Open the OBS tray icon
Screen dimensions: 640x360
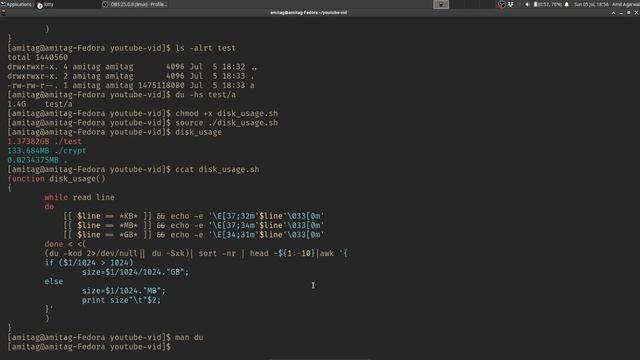501,4
